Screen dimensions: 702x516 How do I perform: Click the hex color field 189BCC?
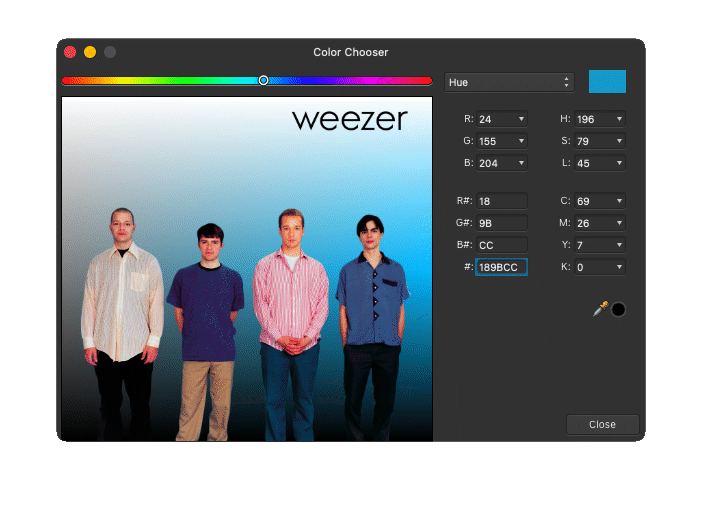tap(501, 267)
